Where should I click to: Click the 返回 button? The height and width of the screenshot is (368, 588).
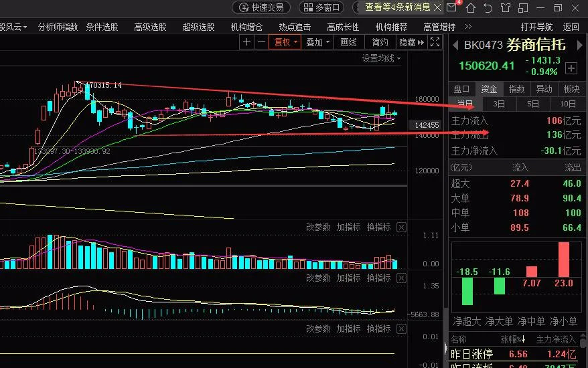(x=571, y=27)
